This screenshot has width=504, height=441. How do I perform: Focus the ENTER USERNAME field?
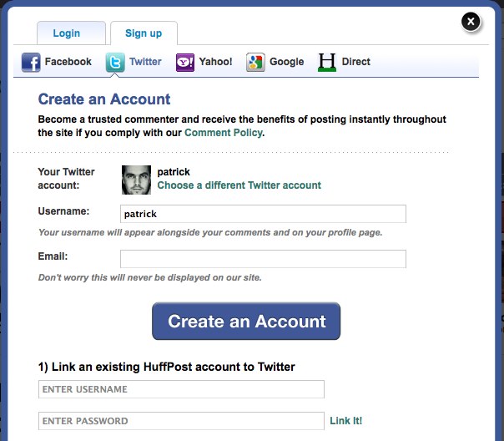pyautogui.click(x=181, y=389)
